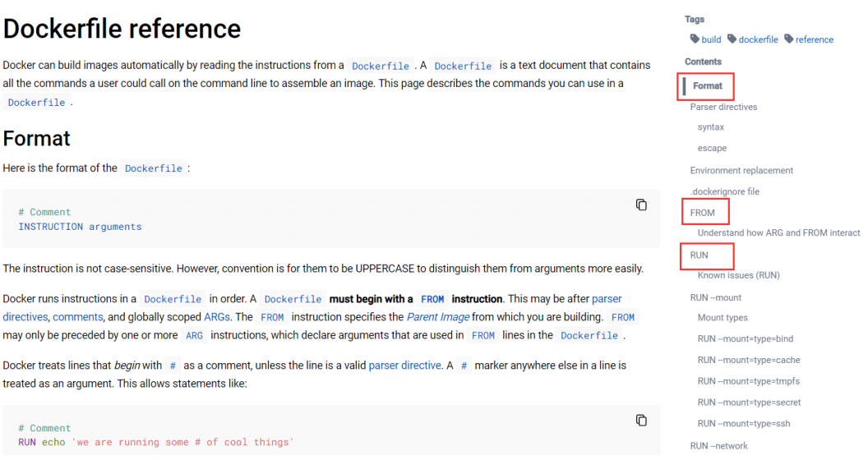Jump to FROM in contents
868x460 pixels.
pos(702,213)
